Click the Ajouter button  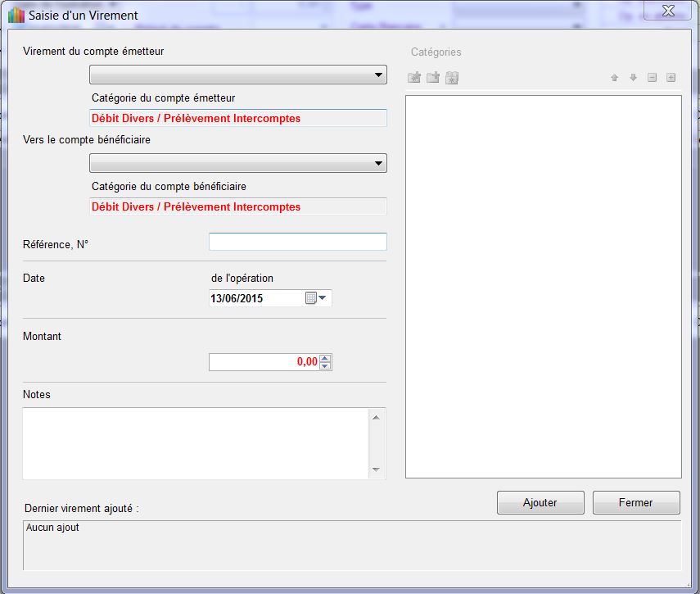pos(540,503)
